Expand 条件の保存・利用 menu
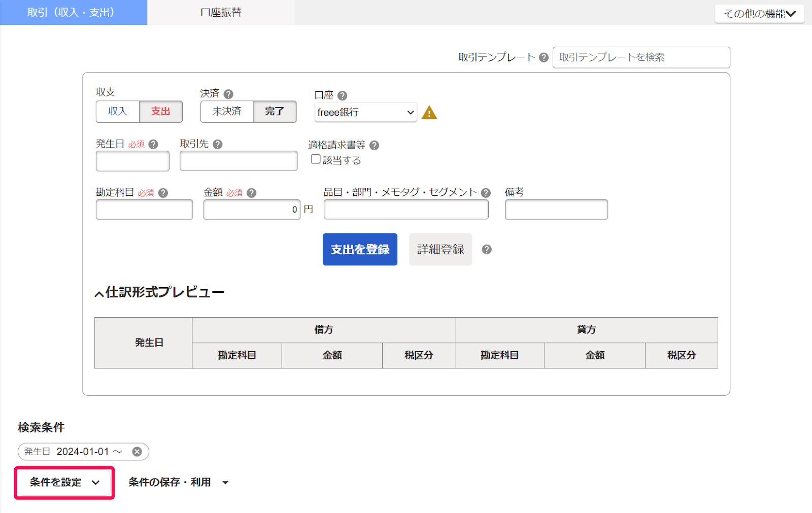Viewport: 812px width, 513px height. [x=179, y=483]
